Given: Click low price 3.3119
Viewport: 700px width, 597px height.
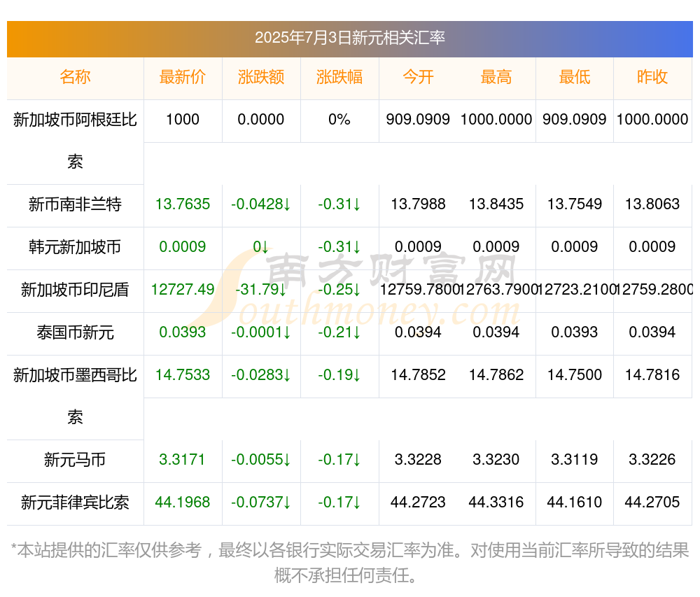Looking at the screenshot, I should click(575, 459).
